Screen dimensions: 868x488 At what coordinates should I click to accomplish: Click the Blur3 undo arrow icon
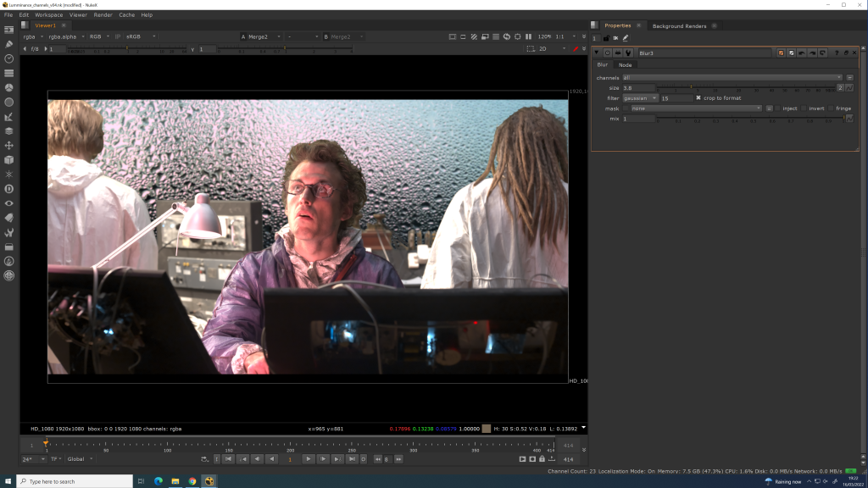pos(802,53)
